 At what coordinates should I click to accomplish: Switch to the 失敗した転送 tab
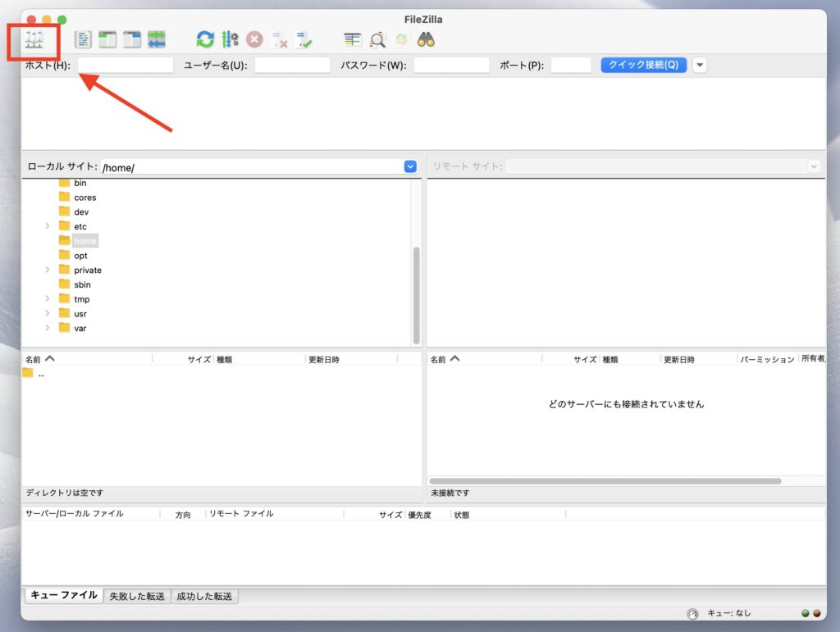(137, 596)
